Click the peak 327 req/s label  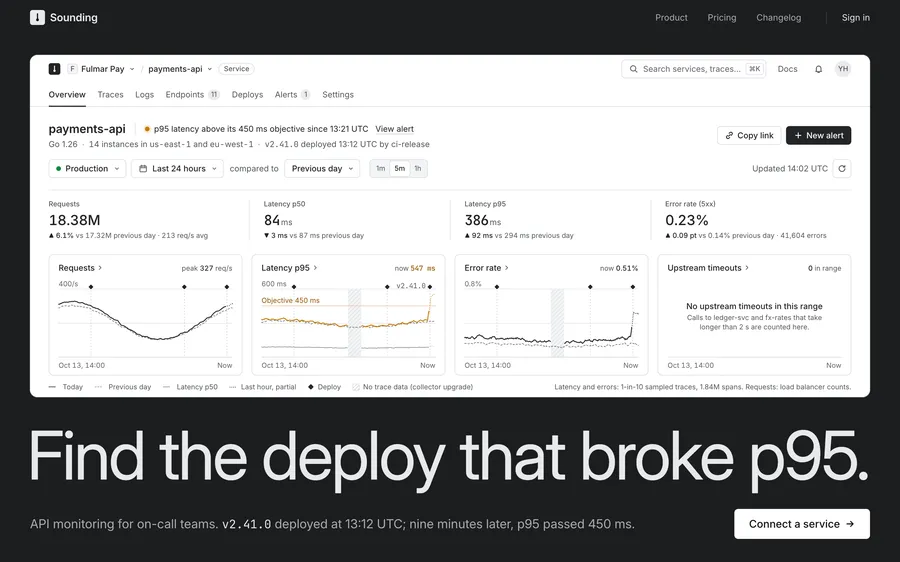(x=207, y=268)
